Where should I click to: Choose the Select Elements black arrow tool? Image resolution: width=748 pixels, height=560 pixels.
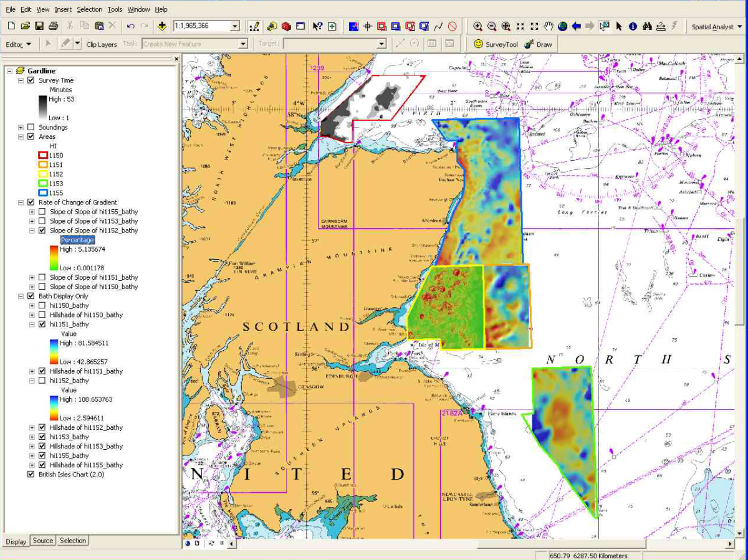[x=619, y=26]
